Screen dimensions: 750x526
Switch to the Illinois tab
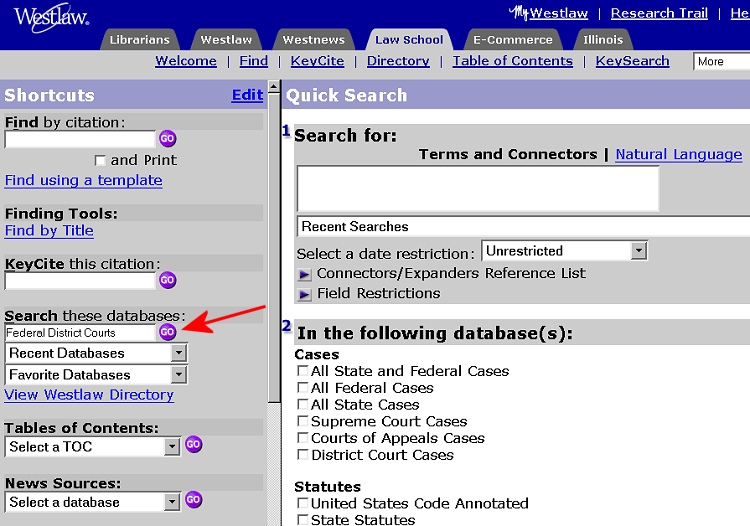603,40
